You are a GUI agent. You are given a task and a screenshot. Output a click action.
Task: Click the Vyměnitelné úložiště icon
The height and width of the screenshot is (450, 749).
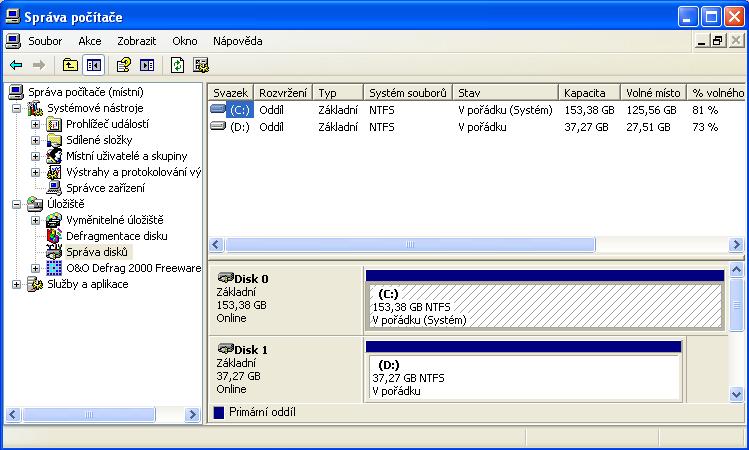(54, 220)
